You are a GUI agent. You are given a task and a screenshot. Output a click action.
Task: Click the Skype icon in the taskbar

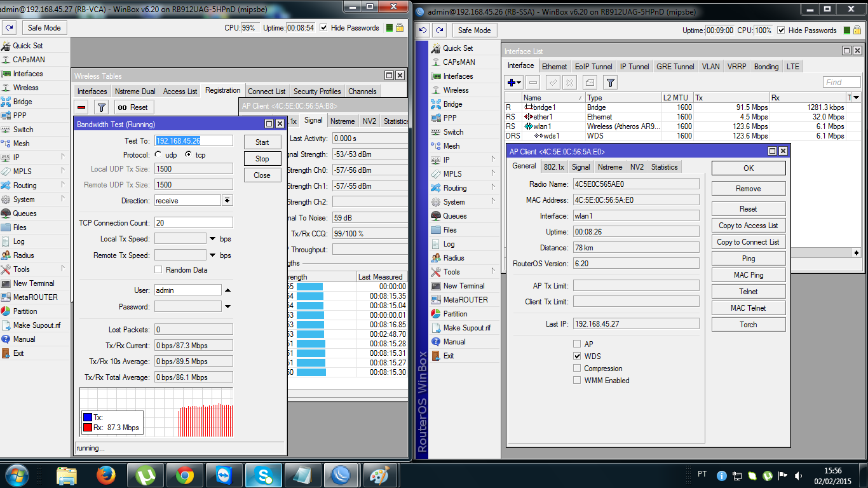point(263,475)
